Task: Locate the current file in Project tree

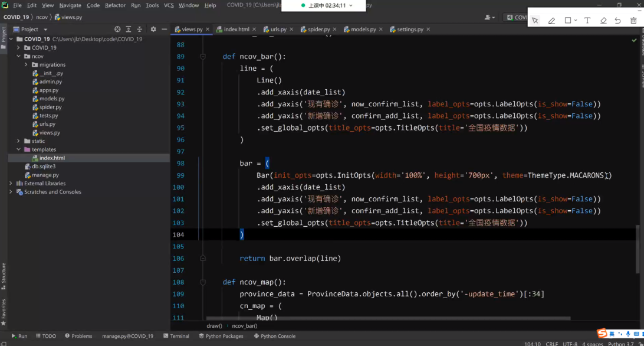Action: (x=117, y=29)
